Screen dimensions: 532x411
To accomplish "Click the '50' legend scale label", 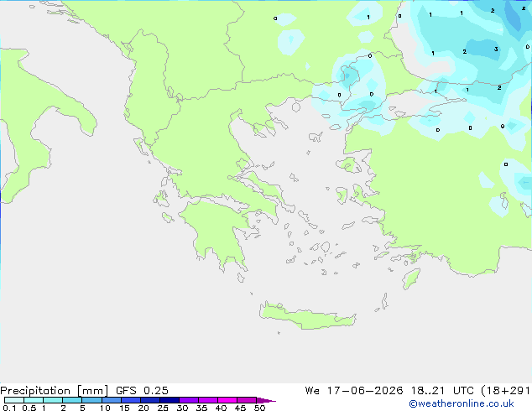I will [260, 408].
